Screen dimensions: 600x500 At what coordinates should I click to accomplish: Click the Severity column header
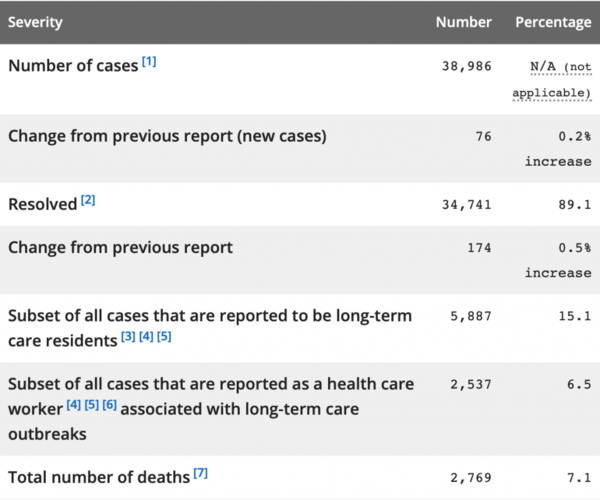coord(36,21)
